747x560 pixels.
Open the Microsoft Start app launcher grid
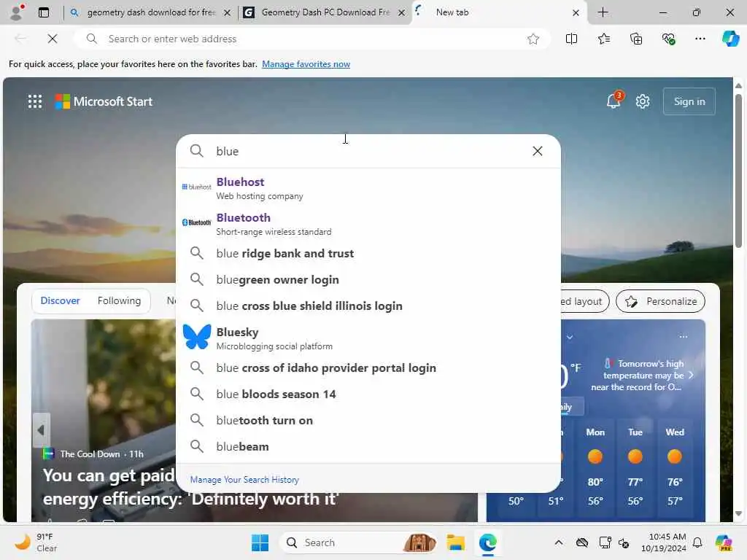35,101
